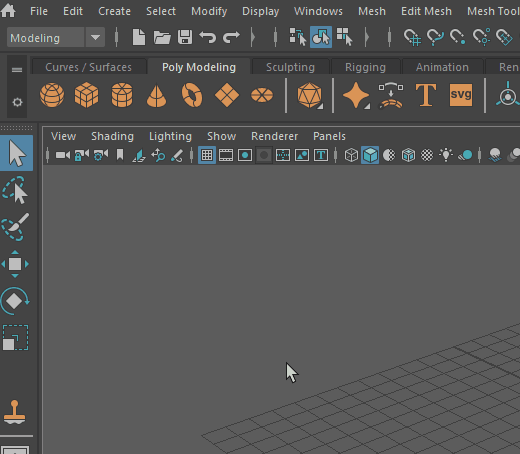Toggle Snap to projected center icon
Screen dimensions: 520x454
pos(481,37)
